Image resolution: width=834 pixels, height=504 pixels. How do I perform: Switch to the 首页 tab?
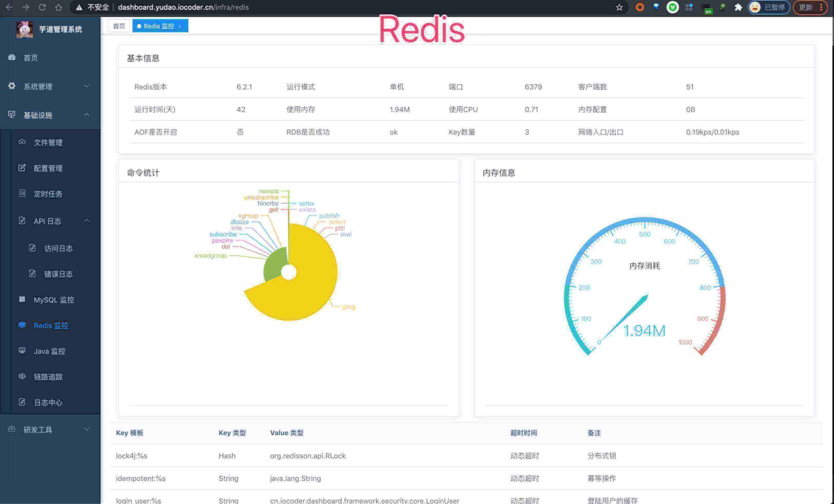point(119,26)
